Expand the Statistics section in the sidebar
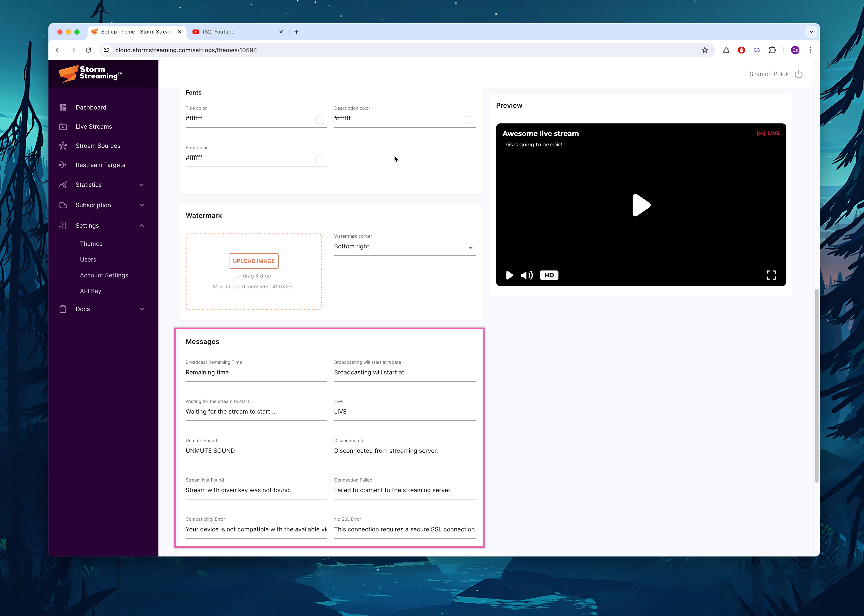 pyautogui.click(x=142, y=185)
